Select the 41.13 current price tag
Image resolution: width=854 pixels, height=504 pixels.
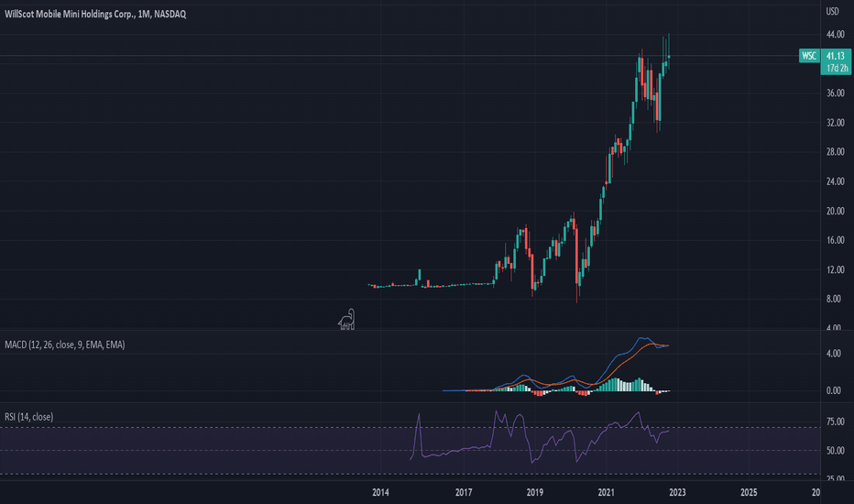836,56
